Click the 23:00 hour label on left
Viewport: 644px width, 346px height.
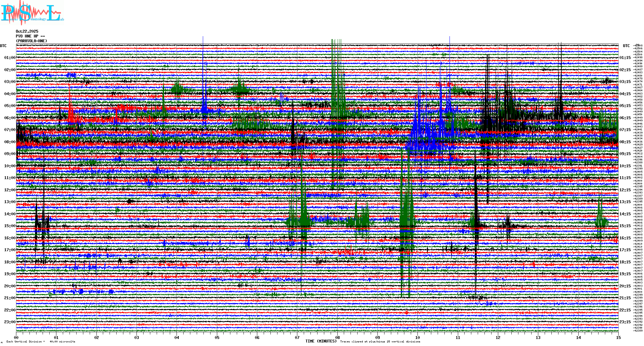[10, 322]
